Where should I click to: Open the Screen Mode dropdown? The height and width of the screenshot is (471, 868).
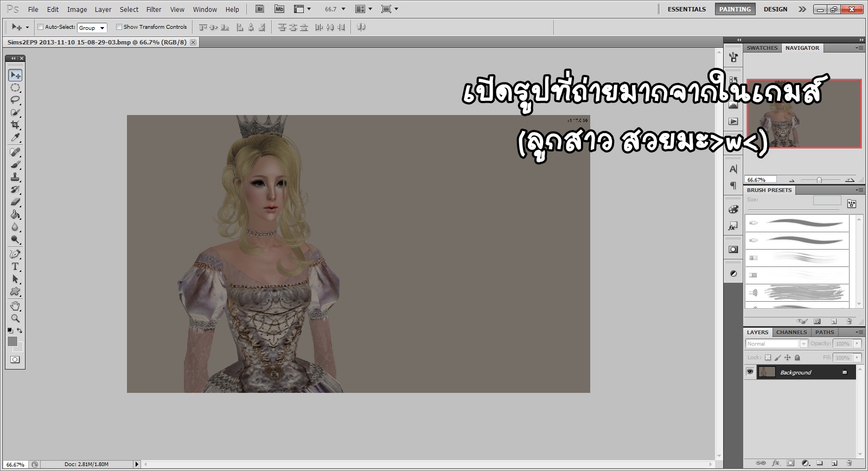(390, 9)
